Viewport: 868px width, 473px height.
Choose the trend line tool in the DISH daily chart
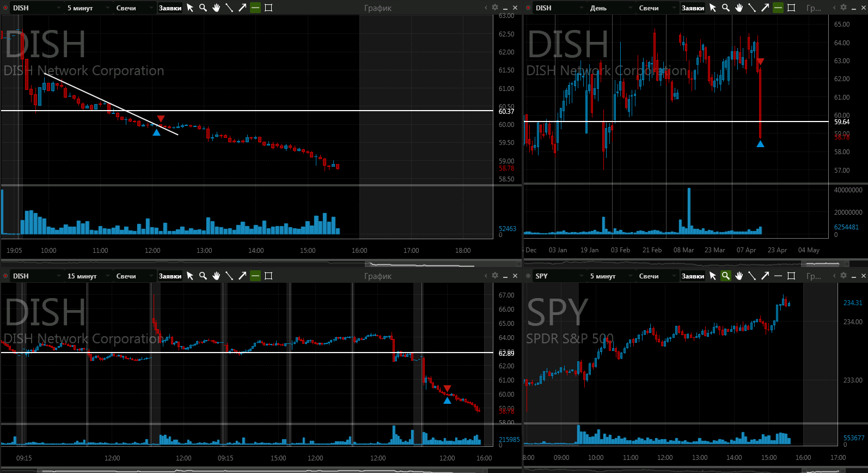[x=752, y=8]
